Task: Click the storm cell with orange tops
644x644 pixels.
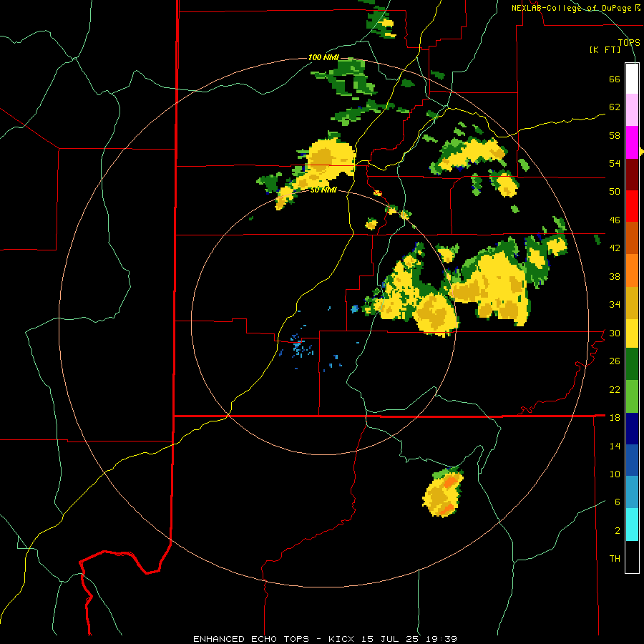Action: click(443, 492)
